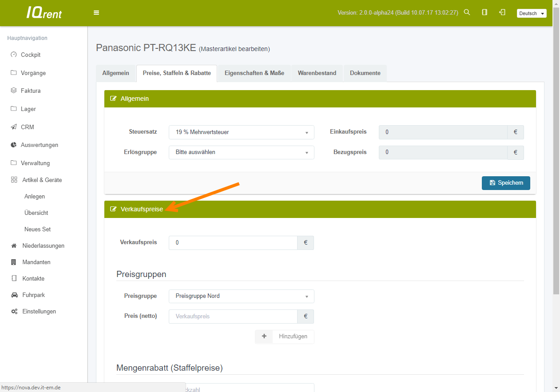Open the Dokumente tab
The width and height of the screenshot is (560, 392).
pos(365,73)
